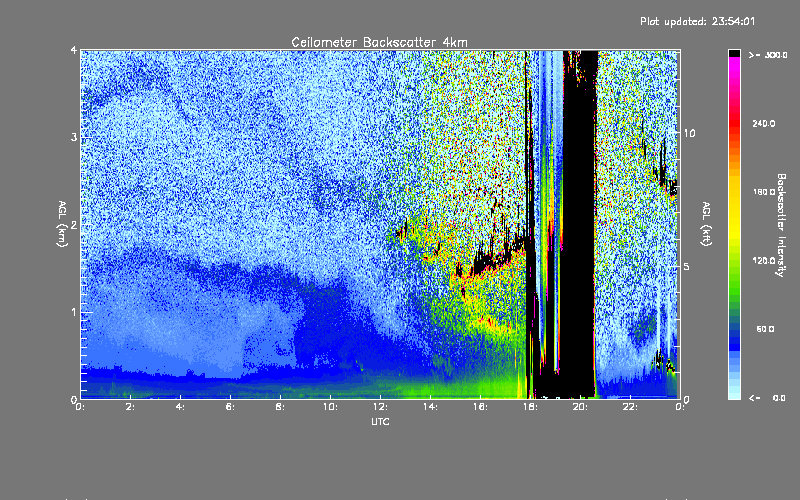
Task: Click the '4:' tick label on the UTC axis
Action: click(x=181, y=407)
